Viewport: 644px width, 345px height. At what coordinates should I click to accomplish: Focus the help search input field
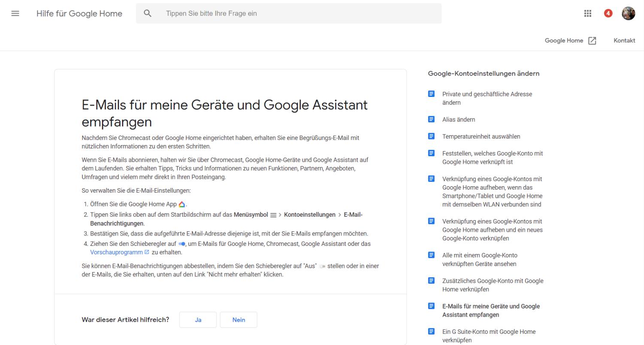coord(301,13)
